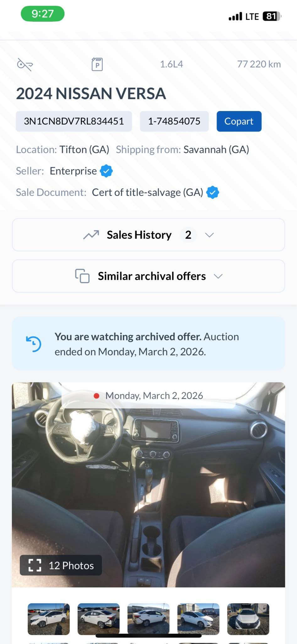297x644 pixels.
Task: Select second car thumbnail in the strip
Action: pos(99,619)
